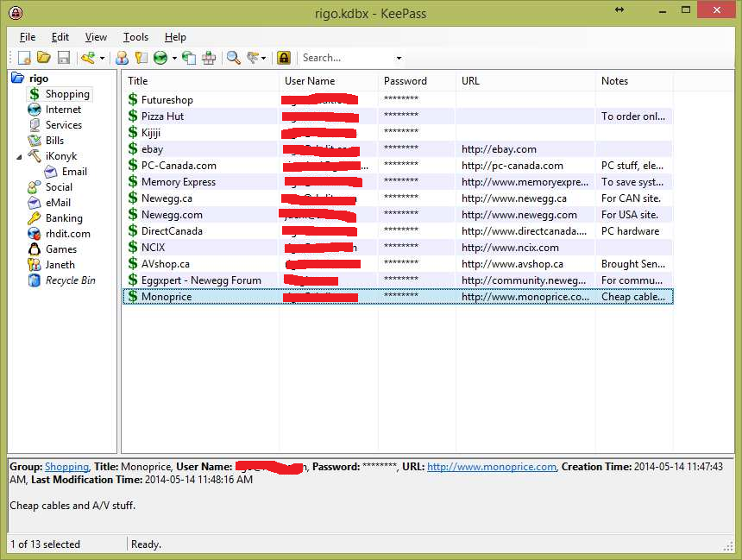
Task: Perform auto-type via the toolbar icon
Action: pos(209,58)
